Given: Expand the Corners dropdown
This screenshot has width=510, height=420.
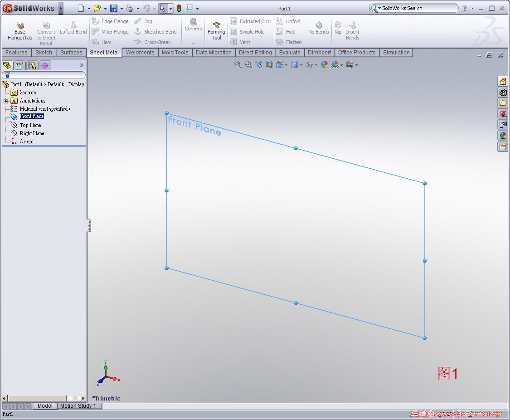Looking at the screenshot, I should [x=193, y=44].
